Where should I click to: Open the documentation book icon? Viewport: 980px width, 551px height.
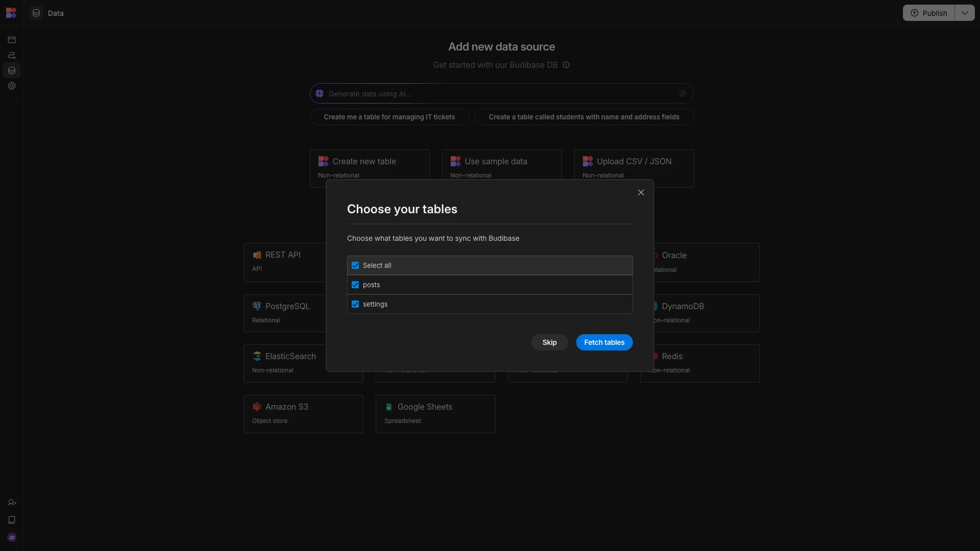click(12, 520)
